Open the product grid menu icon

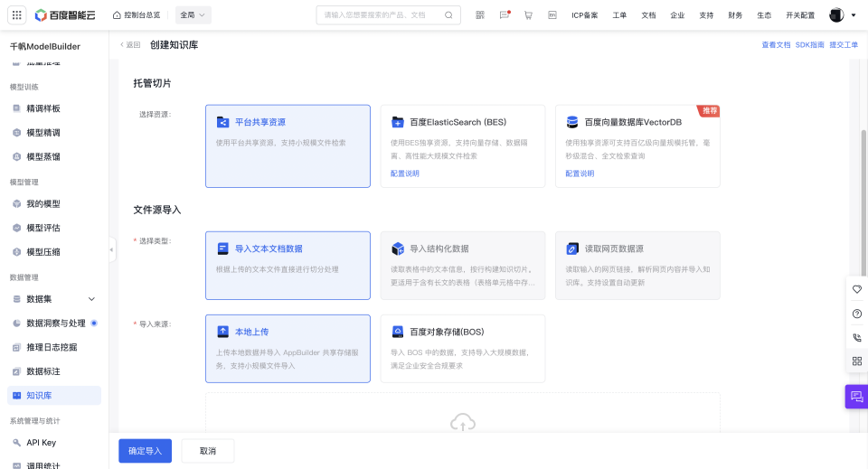pyautogui.click(x=17, y=15)
